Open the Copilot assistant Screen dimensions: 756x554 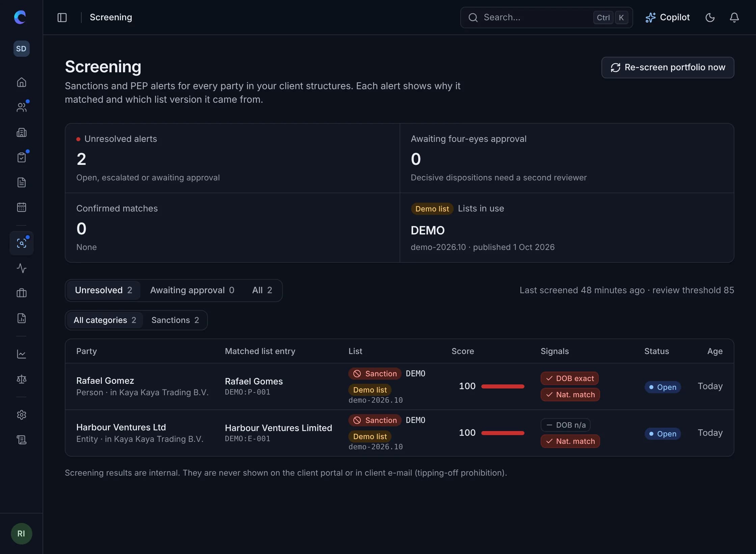click(668, 18)
